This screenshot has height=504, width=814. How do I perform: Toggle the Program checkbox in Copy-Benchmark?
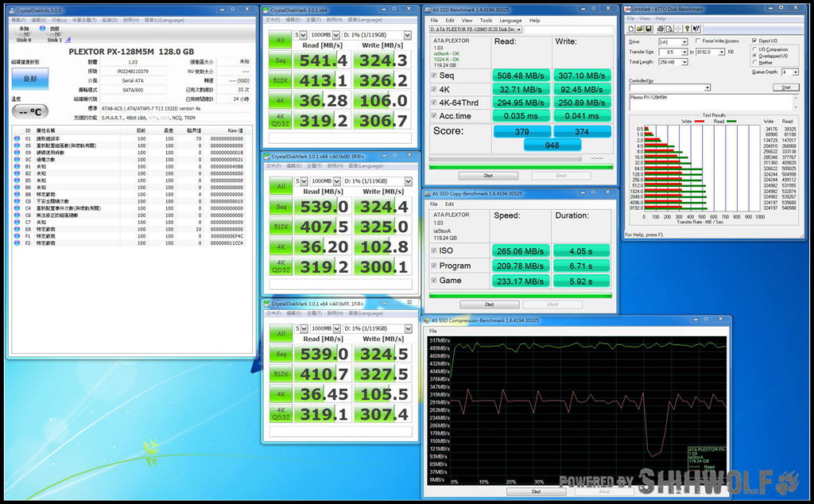(434, 266)
